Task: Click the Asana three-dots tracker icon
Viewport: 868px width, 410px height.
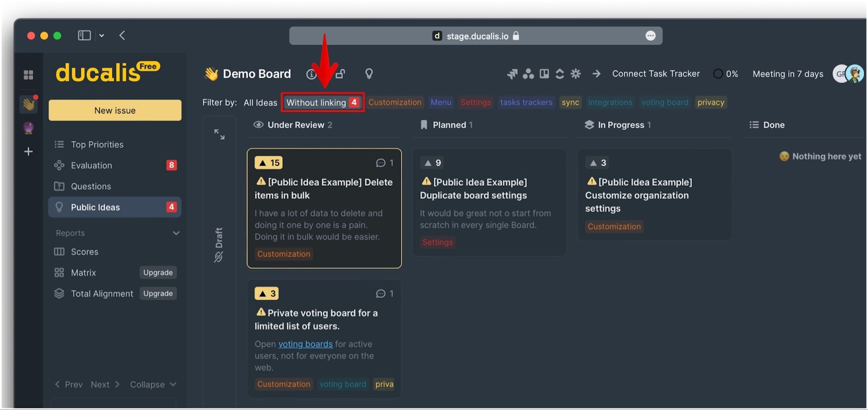Action: coord(528,74)
